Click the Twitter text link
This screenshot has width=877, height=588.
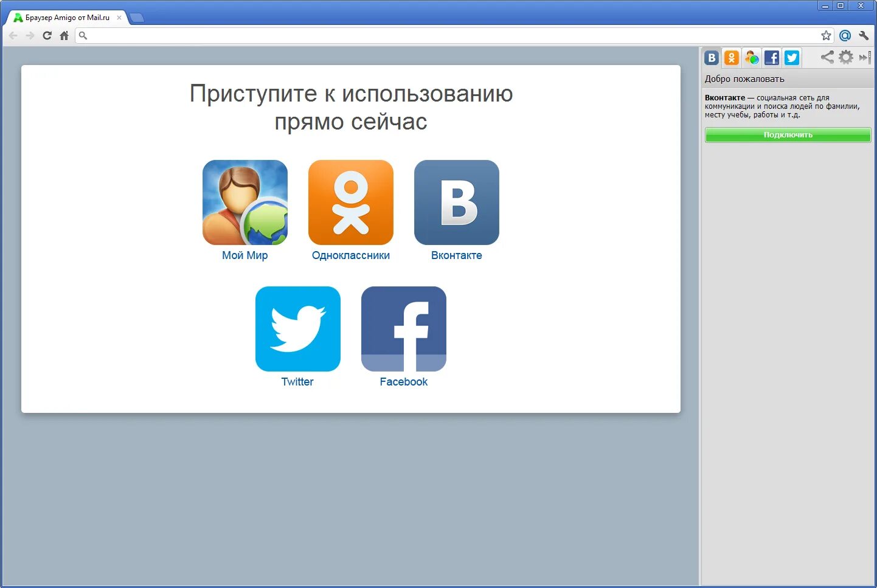coord(297,382)
